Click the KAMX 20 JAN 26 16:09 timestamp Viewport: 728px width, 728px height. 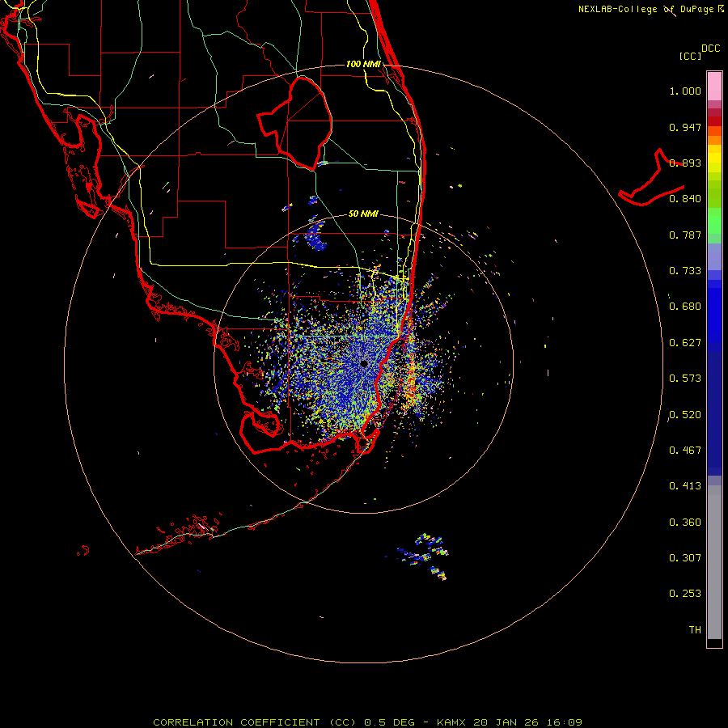click(x=510, y=722)
